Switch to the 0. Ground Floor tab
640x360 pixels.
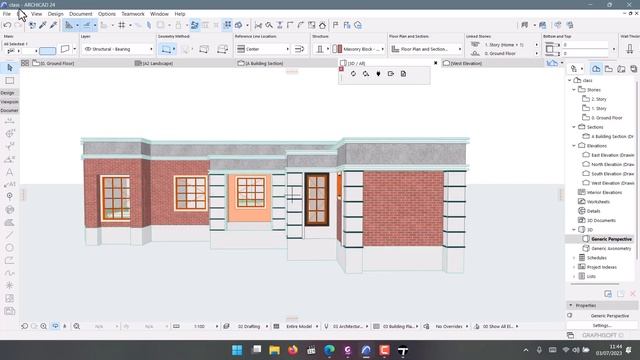tap(53, 63)
